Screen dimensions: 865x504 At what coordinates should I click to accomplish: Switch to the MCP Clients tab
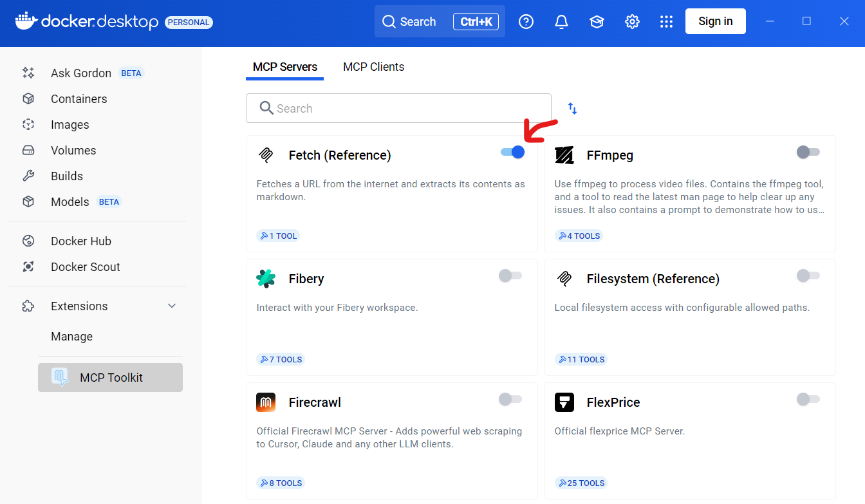[x=374, y=67]
